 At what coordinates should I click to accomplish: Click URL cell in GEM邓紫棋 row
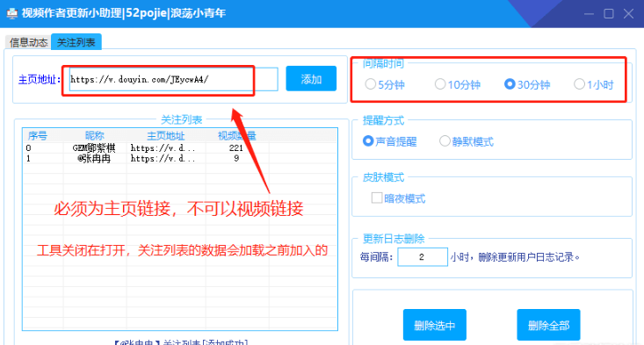click(x=163, y=147)
